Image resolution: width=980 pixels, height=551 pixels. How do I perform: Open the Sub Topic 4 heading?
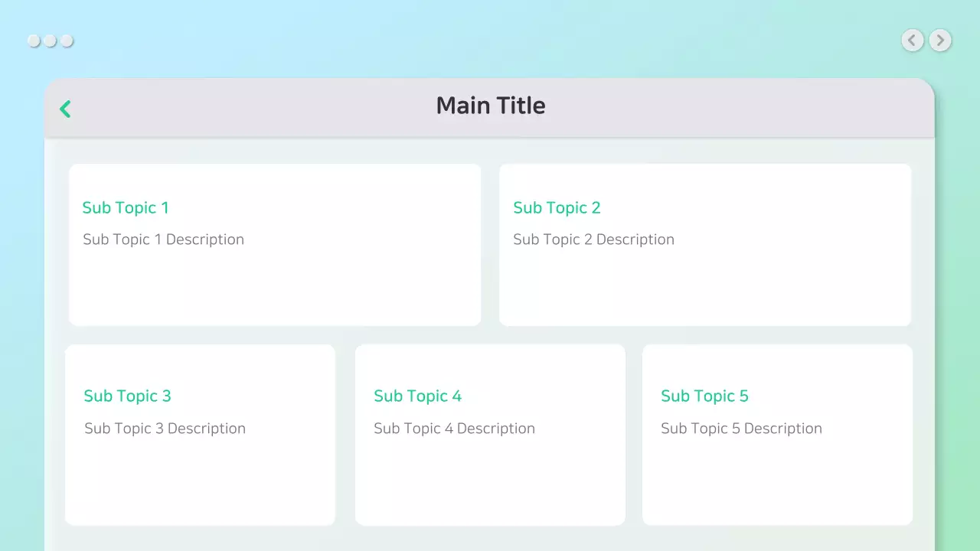click(417, 396)
